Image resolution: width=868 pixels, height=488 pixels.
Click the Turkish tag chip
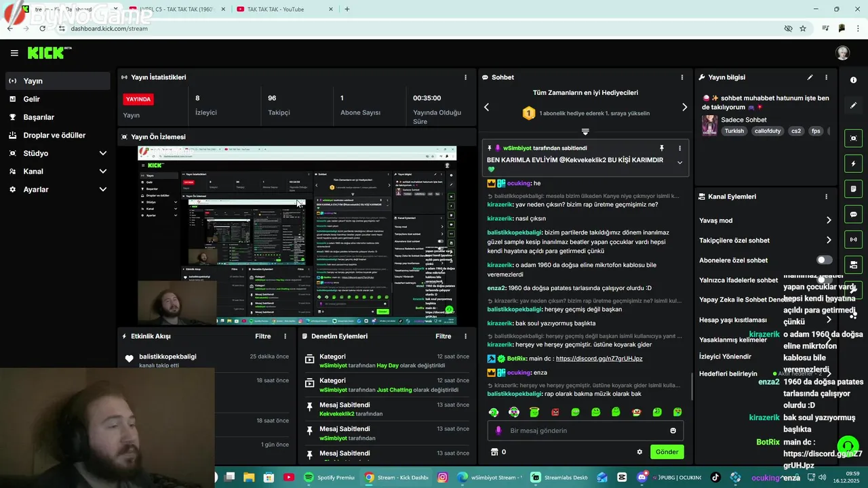(x=734, y=131)
